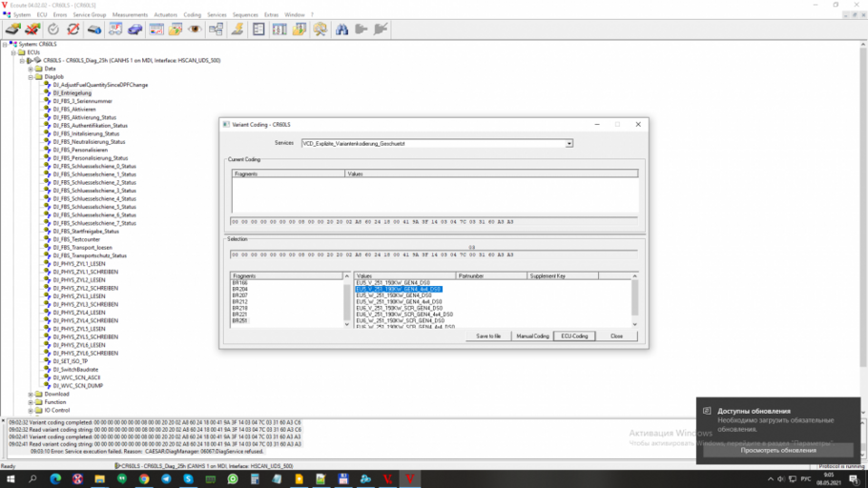
Task: Select DJ_Entriegelung in the DiagJob tree
Action: click(x=72, y=93)
